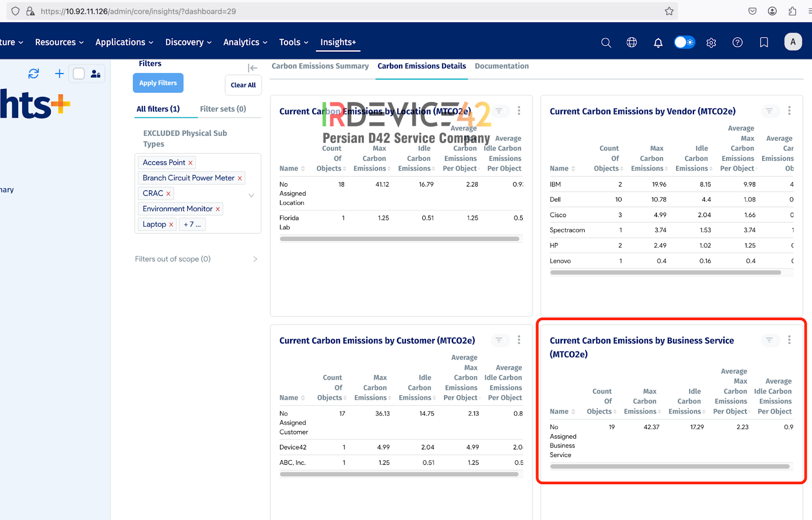The height and width of the screenshot is (520, 812).
Task: Open Applications menu dropdown
Action: coord(124,42)
